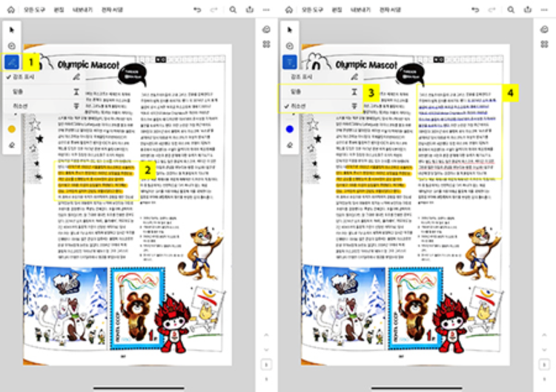This screenshot has width=556, height=392.
Task: Tap the Share icon in left screenshot
Action: click(x=250, y=9)
